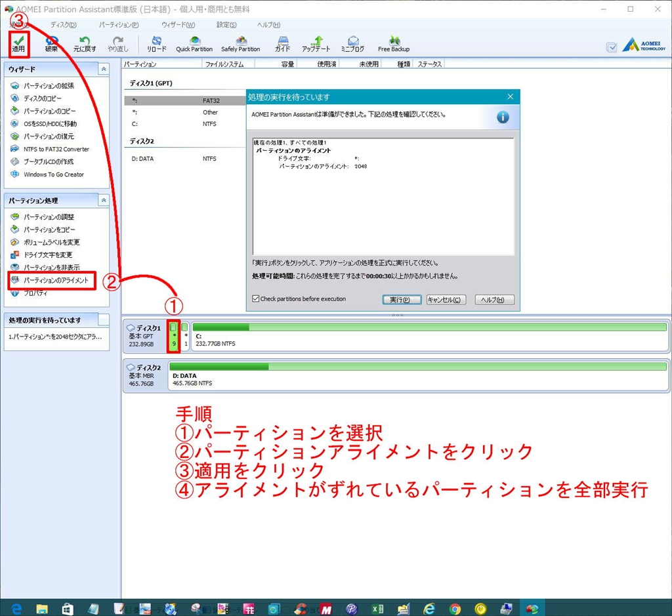Screen dimensions: 672x616
Task: Click the 元に戻す (Undo) toolbar icon
Action: tap(85, 44)
